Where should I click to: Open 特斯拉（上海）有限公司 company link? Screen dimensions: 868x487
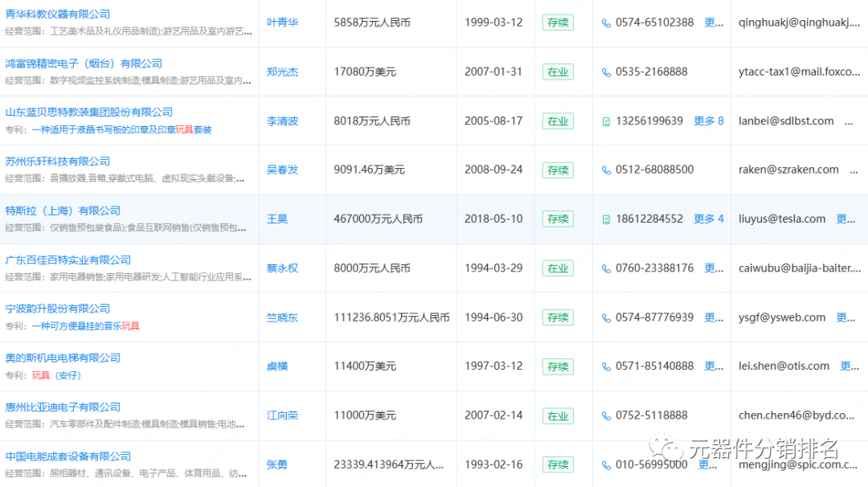tap(63, 211)
